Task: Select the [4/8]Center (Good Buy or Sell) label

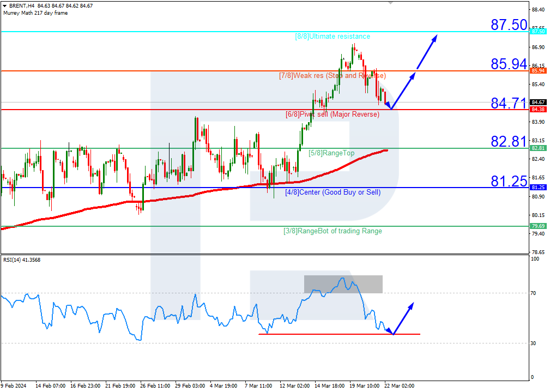Action: click(x=333, y=192)
